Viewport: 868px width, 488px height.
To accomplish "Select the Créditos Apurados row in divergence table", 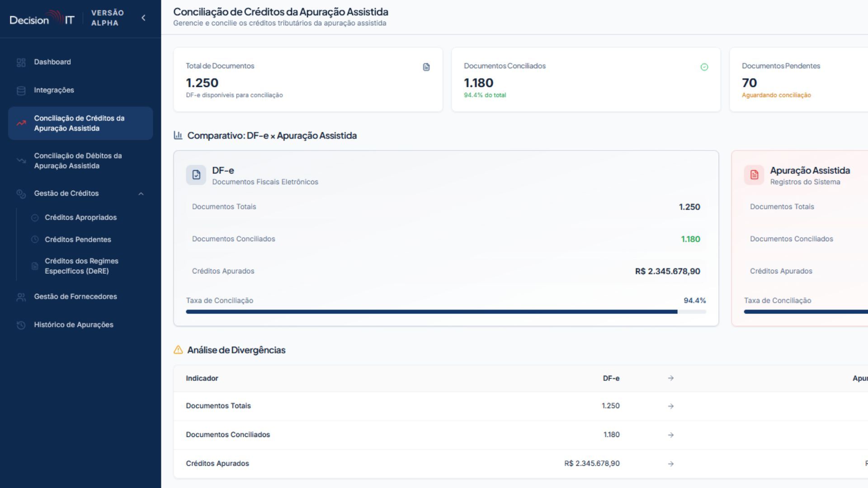I will [x=521, y=464].
